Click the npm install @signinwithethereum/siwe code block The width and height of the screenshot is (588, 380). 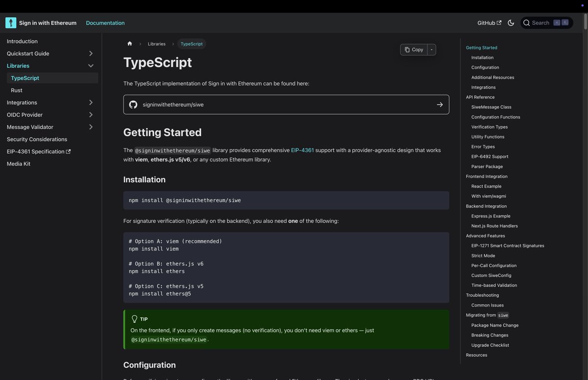[286, 200]
